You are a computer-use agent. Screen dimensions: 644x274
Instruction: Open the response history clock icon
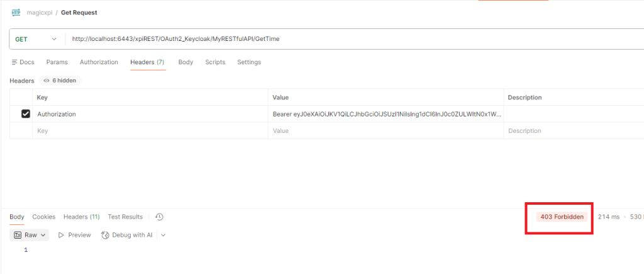point(159,217)
